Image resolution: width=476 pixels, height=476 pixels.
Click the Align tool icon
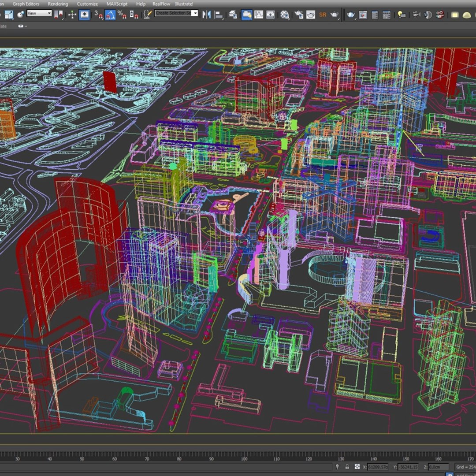click(x=219, y=14)
